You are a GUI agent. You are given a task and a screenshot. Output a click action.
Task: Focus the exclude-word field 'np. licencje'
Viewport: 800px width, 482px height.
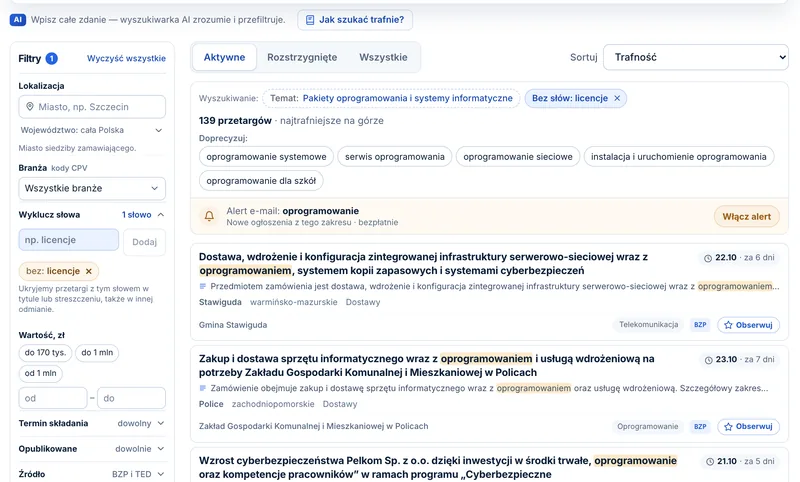pos(69,240)
